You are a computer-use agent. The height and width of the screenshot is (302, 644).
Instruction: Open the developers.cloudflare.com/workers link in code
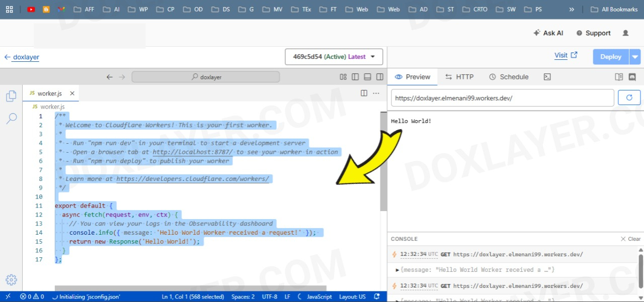[x=193, y=179]
